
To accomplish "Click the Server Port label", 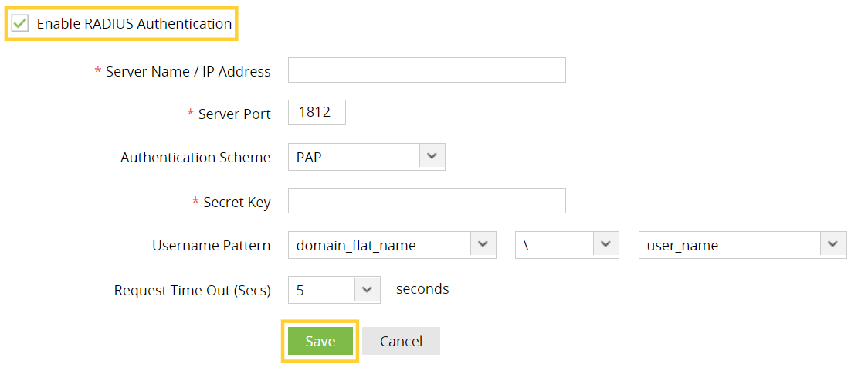I will (x=234, y=114).
